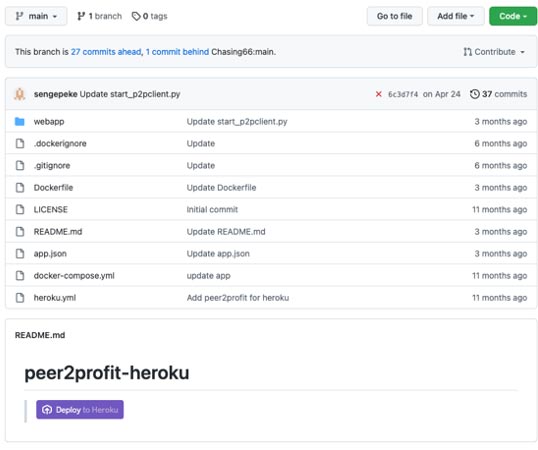This screenshot has height=450, width=538.
Task: Open the Update app.json commit message
Action: [x=218, y=253]
